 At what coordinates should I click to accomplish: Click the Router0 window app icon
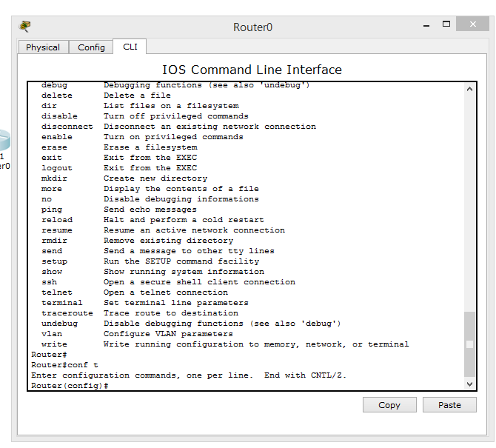click(x=25, y=26)
